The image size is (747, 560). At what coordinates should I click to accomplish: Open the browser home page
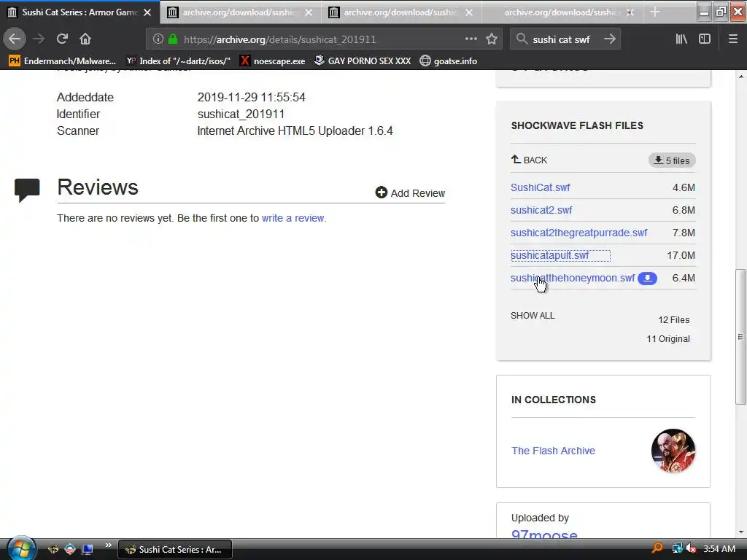(x=85, y=39)
